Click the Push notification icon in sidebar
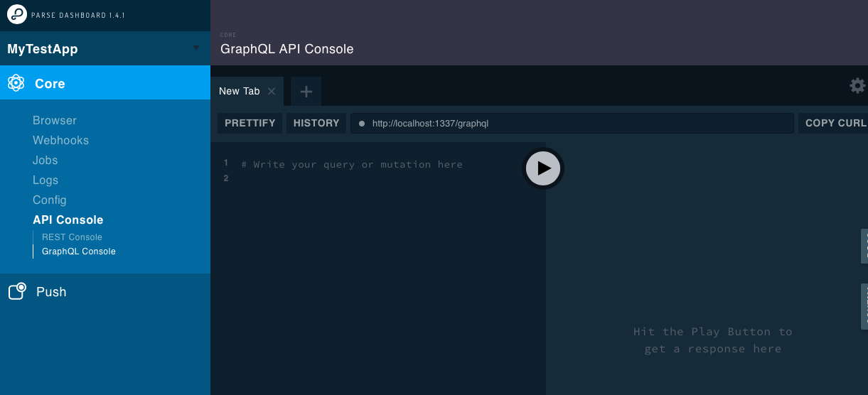868x395 pixels. coord(17,291)
